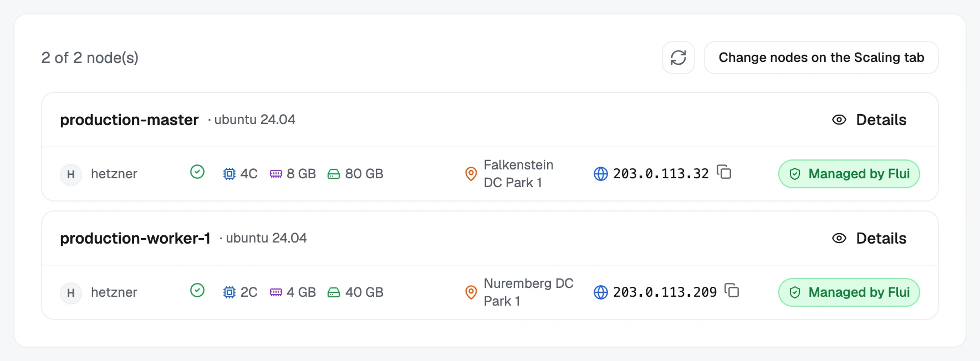Click the '4C' core count
The image size is (980, 361).
(249, 174)
